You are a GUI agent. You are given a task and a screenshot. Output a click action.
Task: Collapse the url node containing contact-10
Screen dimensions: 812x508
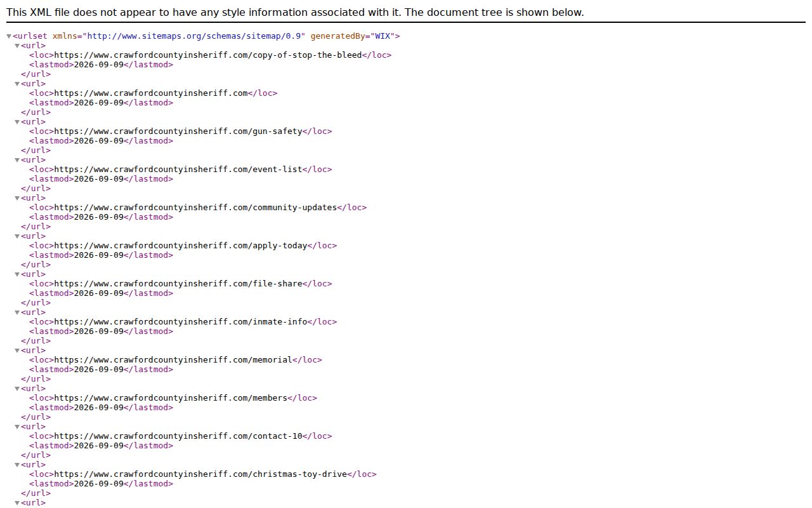click(x=17, y=427)
